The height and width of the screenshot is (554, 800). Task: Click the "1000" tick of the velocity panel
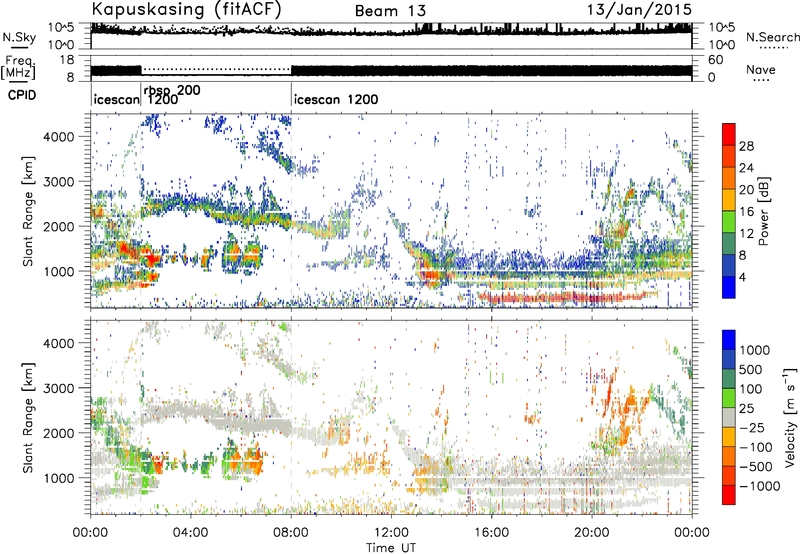pos(61,478)
